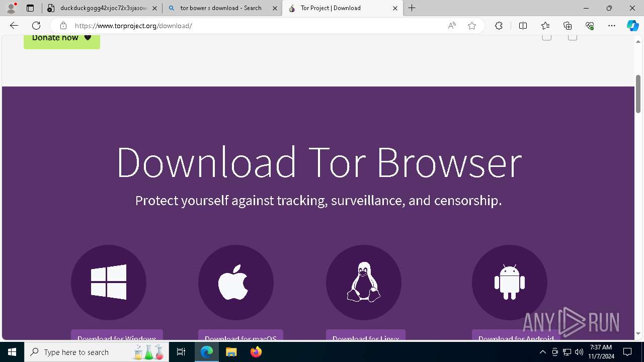644x362 pixels.
Task: View site information lock icon
Action: click(x=63, y=26)
